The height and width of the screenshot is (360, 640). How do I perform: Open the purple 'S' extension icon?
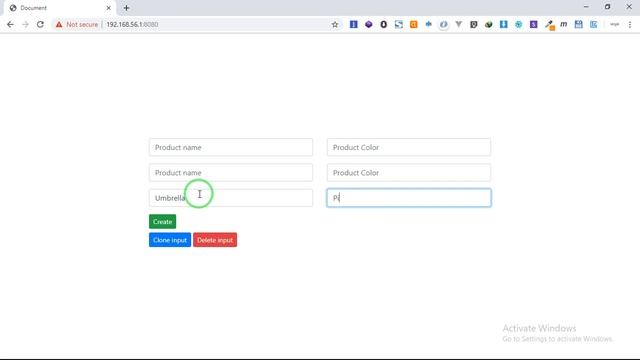533,24
